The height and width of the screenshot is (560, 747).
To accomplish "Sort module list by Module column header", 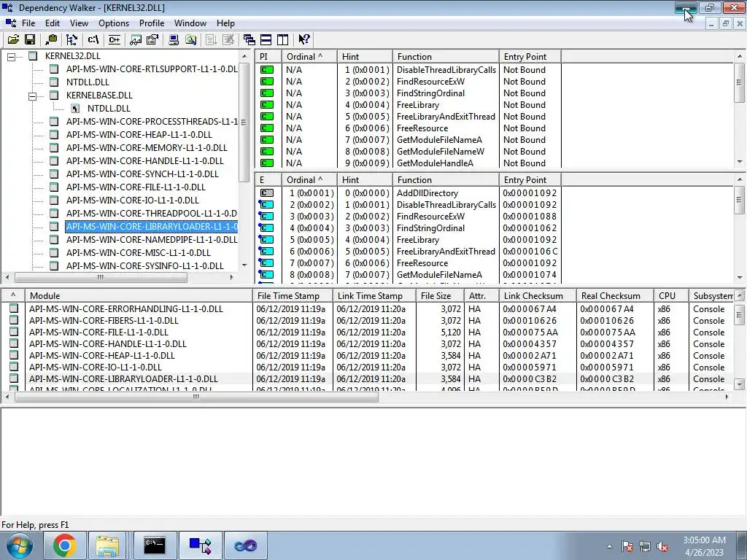I will point(139,296).
